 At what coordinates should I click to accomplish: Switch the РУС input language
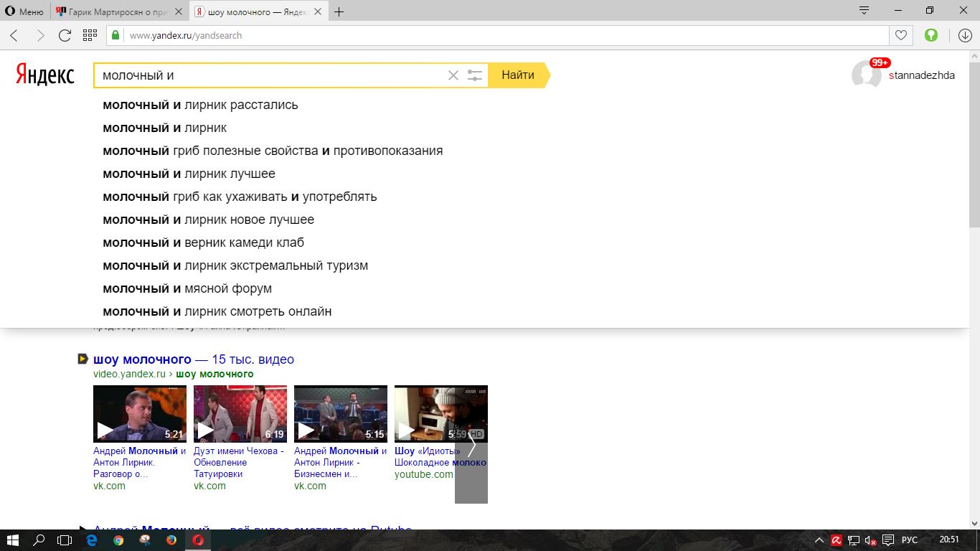tap(910, 540)
